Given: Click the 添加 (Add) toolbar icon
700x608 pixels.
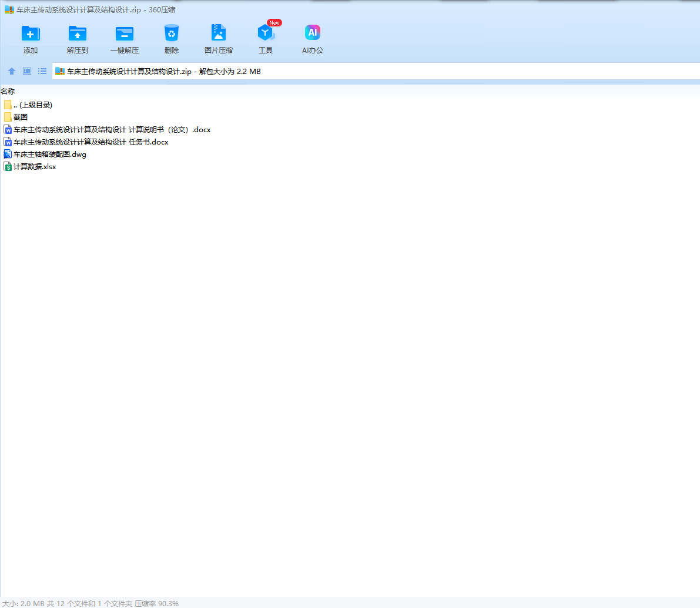Looking at the screenshot, I should coord(31,33).
